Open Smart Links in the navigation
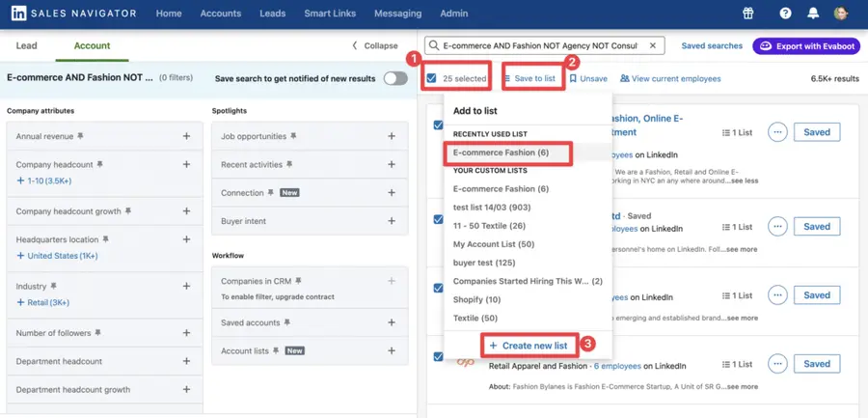This screenshot has height=418, width=868. 330,14
